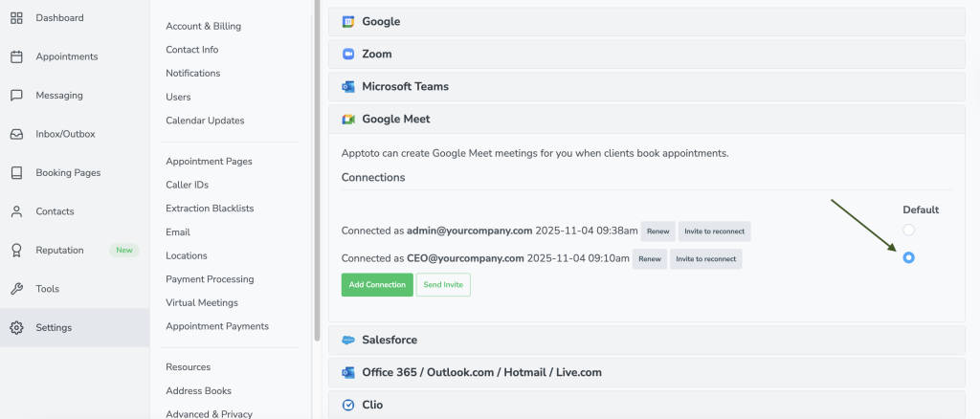Click the green New badge

(124, 251)
